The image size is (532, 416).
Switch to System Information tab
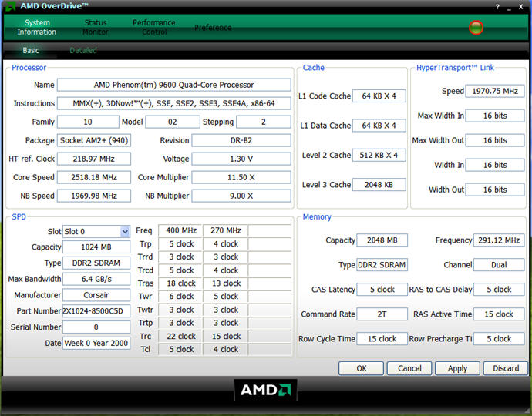(37, 27)
